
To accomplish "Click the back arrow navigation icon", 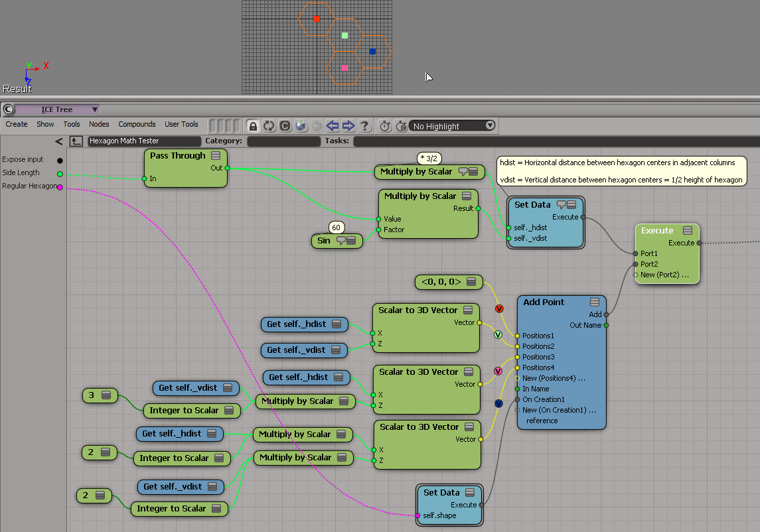I will 333,126.
